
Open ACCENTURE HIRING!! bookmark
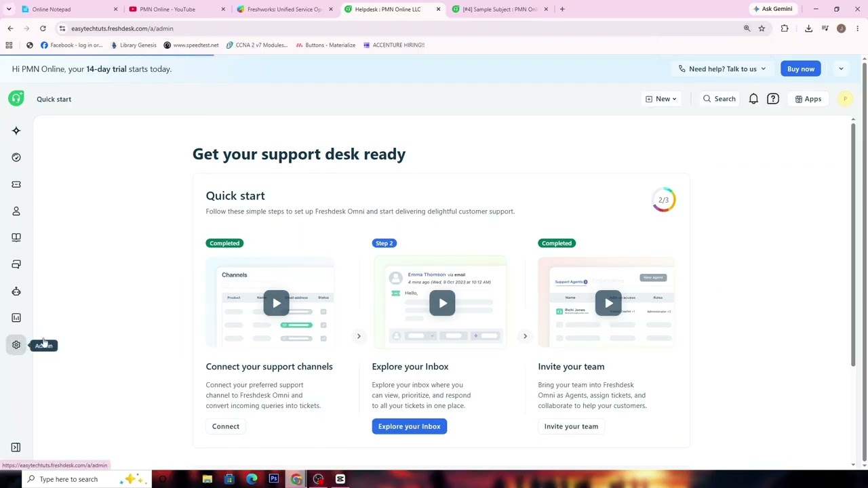tap(394, 45)
